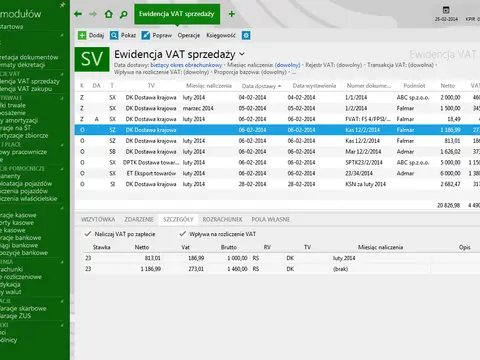
Task: Go forward with the right arrow icon
Action: click(93, 14)
